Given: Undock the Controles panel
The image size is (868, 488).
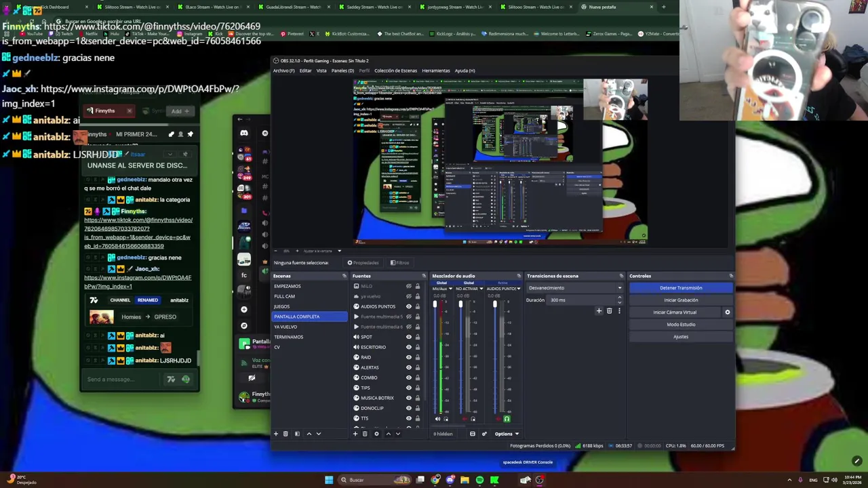Looking at the screenshot, I should [731, 276].
